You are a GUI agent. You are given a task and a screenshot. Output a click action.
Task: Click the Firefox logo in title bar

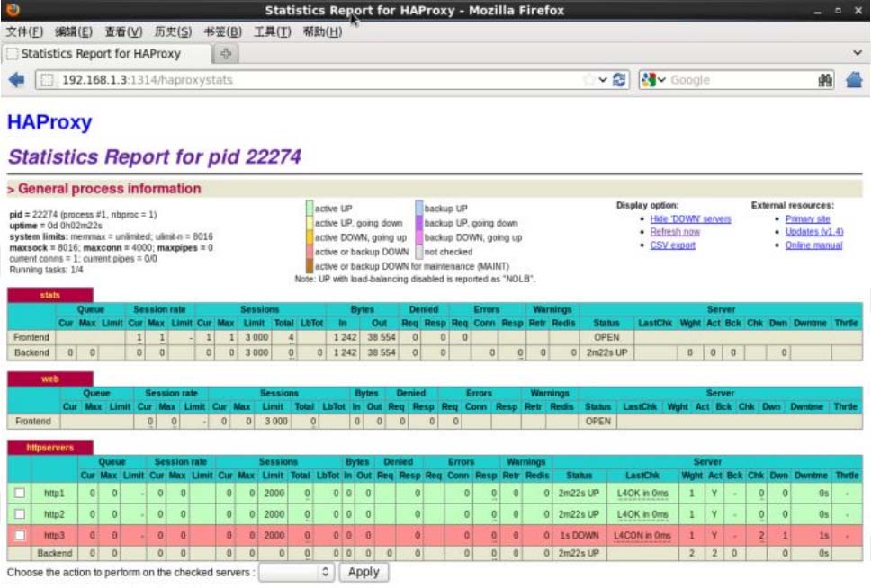13,10
